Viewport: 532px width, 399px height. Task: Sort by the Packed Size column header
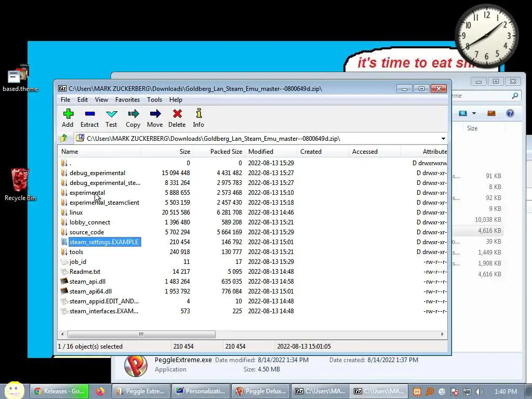tap(219, 152)
